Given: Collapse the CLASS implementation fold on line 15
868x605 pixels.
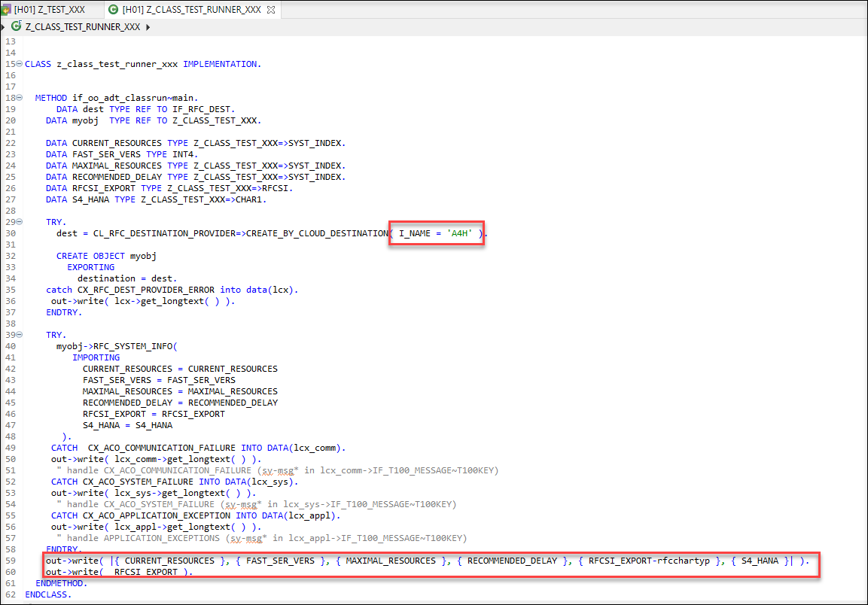Looking at the screenshot, I should coord(20,64).
